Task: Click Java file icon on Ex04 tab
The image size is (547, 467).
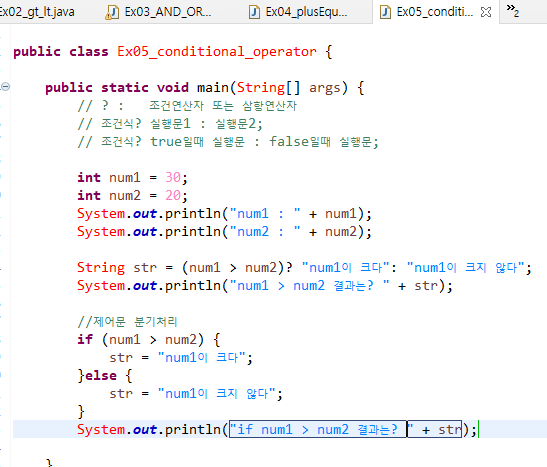Action: 254,12
